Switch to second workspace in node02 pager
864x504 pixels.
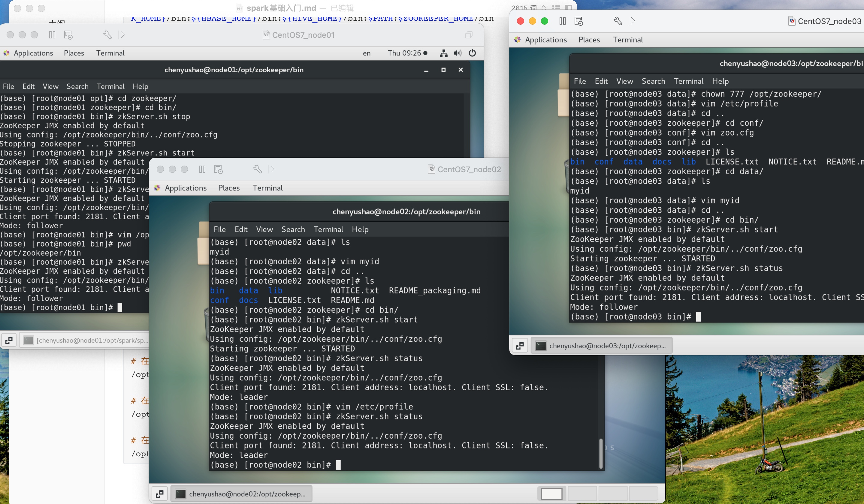coord(582,494)
